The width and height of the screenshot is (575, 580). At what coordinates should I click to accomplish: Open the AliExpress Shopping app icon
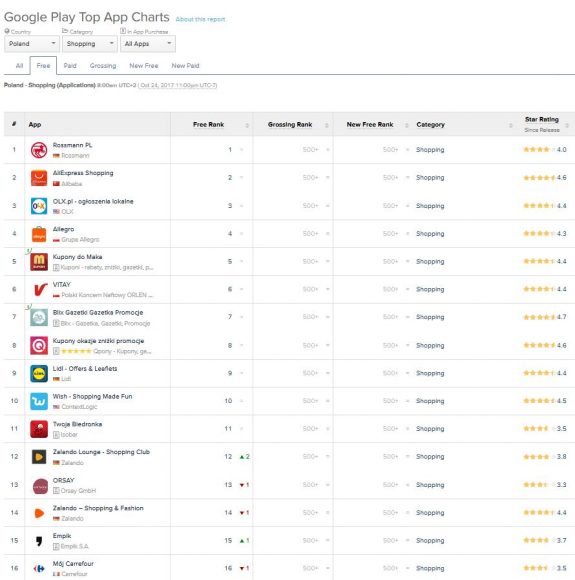coord(39,178)
